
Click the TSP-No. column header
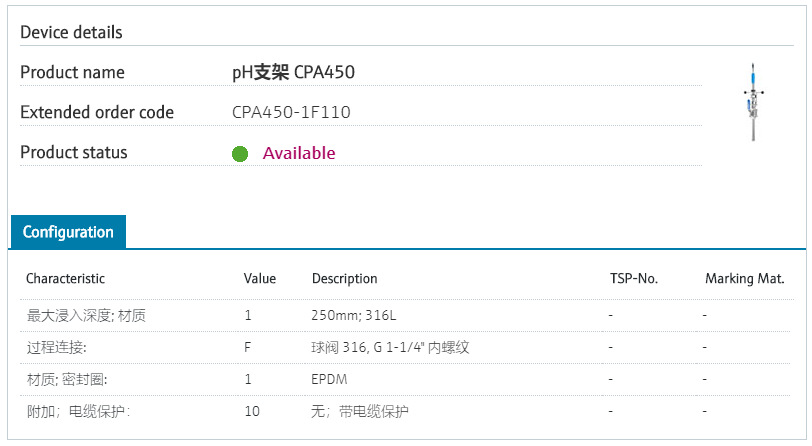pyautogui.click(x=633, y=279)
